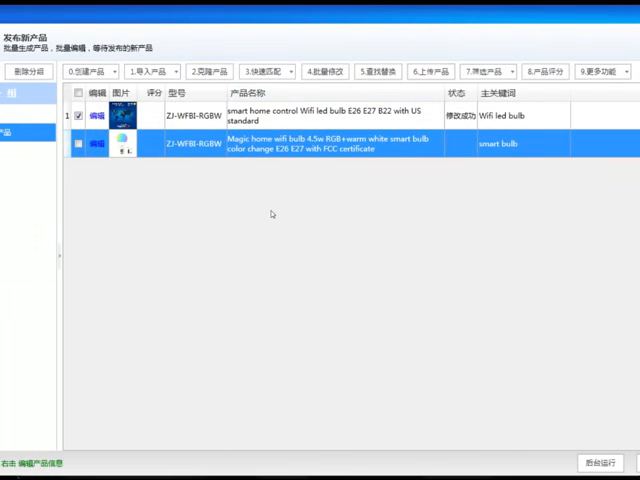Click the 编辑 column header

pyautogui.click(x=97, y=93)
